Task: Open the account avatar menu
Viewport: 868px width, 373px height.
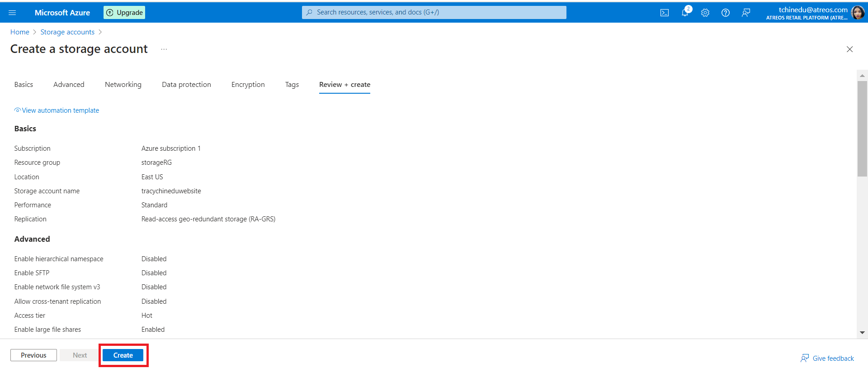Action: click(858, 13)
